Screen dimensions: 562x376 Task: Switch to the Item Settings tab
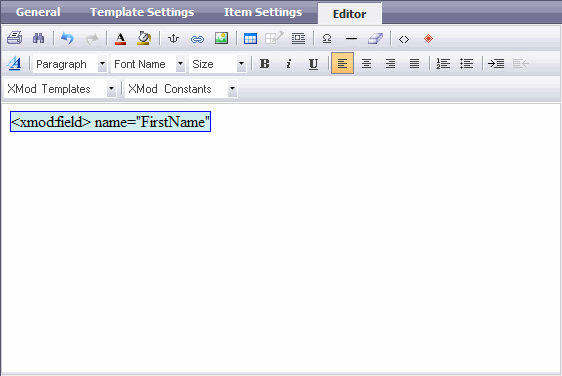(263, 12)
